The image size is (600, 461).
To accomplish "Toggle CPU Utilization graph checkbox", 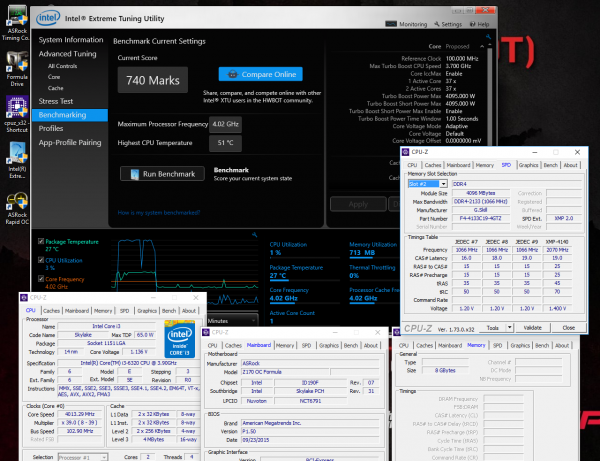I will point(41,260).
